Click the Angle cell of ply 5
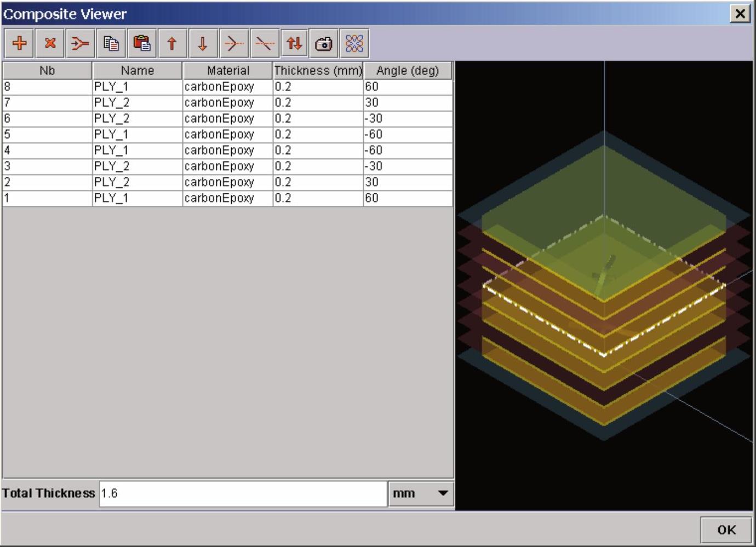Viewport: 756px width, 547px height. click(x=408, y=134)
